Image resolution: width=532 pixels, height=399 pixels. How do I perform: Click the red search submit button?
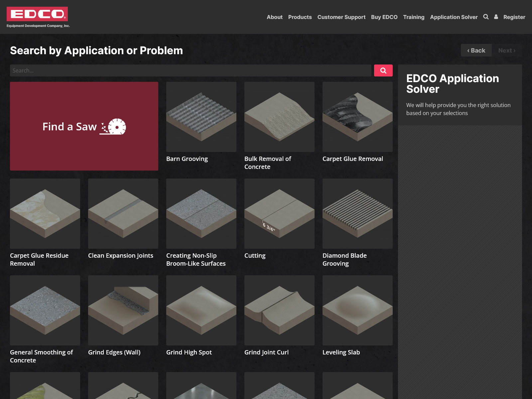click(x=383, y=70)
